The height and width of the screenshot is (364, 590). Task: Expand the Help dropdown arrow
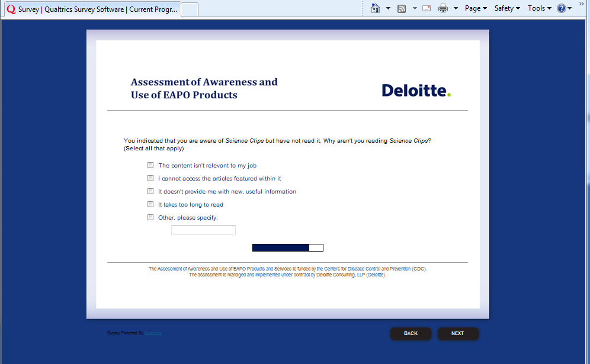570,8
